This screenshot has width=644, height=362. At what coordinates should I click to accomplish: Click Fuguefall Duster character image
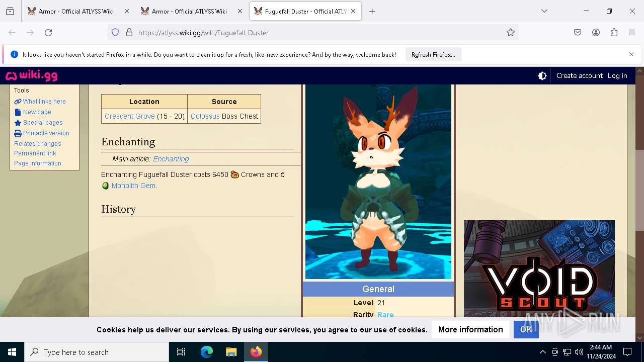378,181
